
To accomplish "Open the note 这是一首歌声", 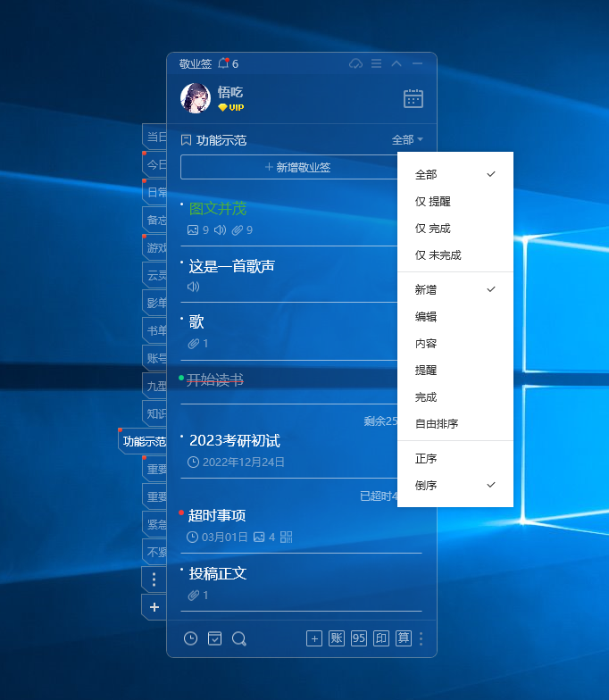I will pyautogui.click(x=231, y=266).
